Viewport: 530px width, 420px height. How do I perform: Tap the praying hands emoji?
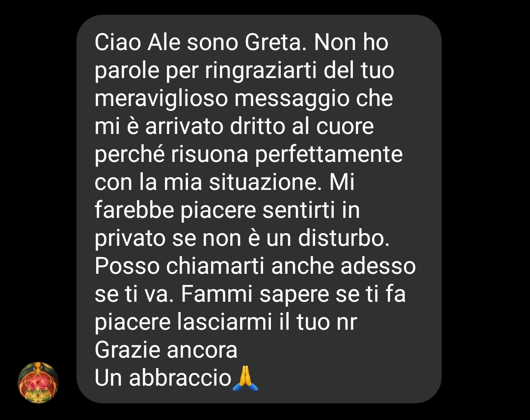tap(245, 378)
